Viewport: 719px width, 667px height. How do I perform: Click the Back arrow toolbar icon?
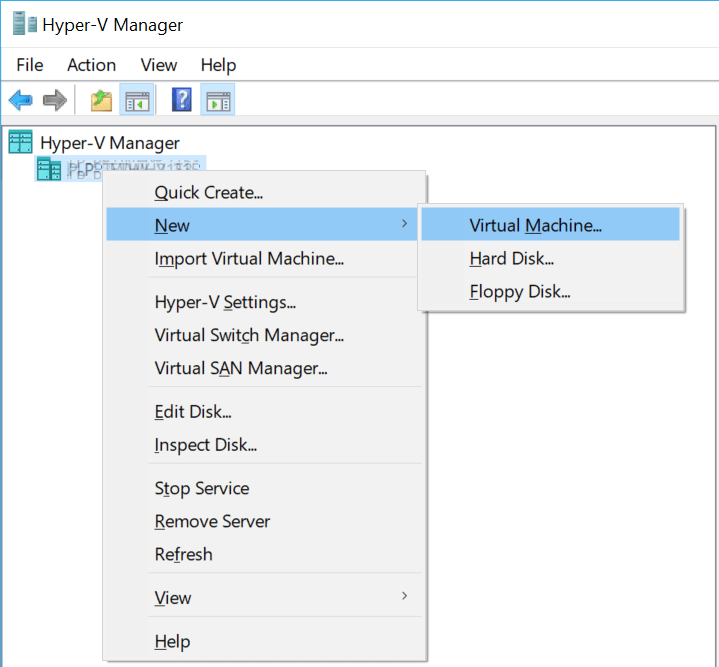[21, 100]
